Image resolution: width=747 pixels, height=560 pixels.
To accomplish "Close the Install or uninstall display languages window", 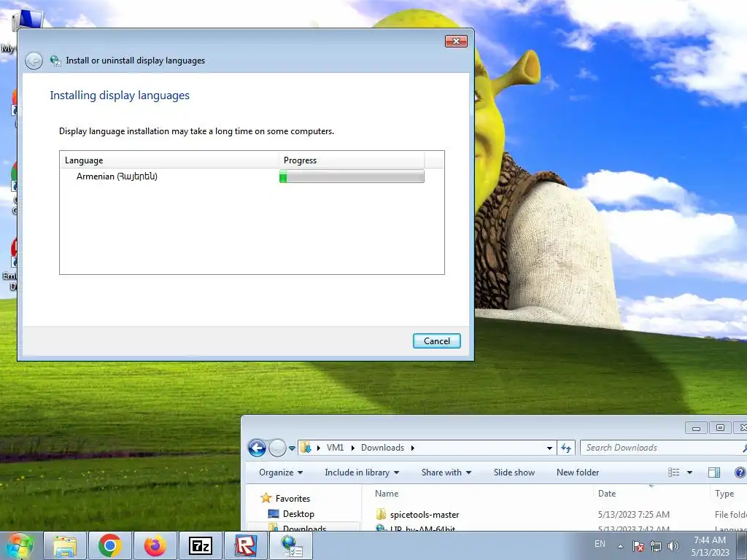I will (456, 42).
